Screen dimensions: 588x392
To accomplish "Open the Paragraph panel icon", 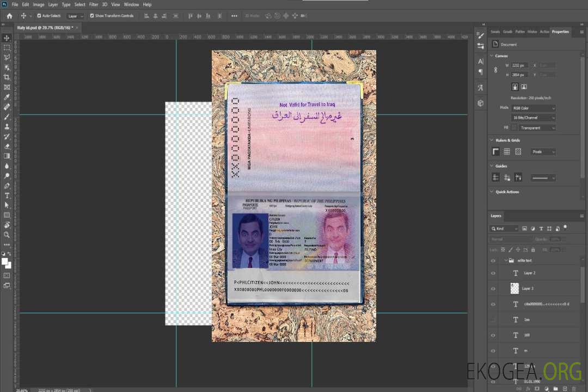I will point(480,72).
